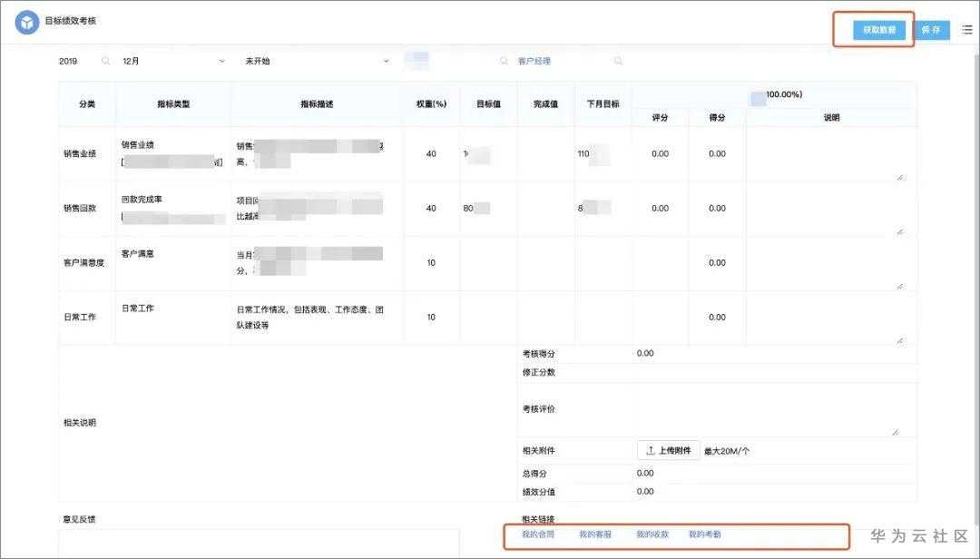980x559 pixels.
Task: Click the 意见反馈 text box
Action: (x=259, y=542)
